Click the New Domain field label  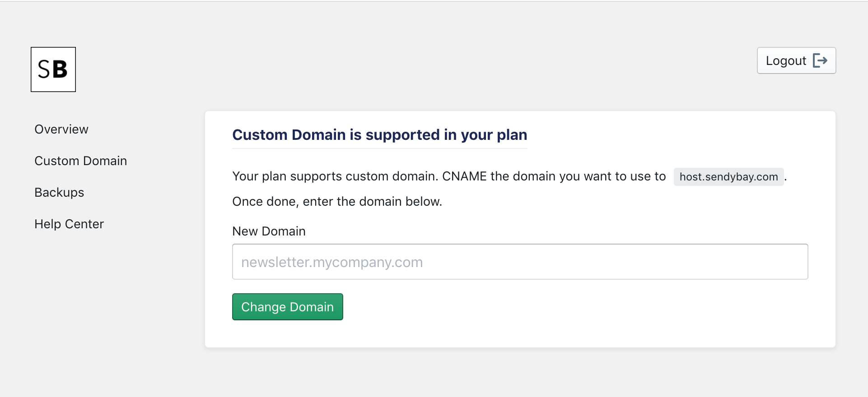269,231
